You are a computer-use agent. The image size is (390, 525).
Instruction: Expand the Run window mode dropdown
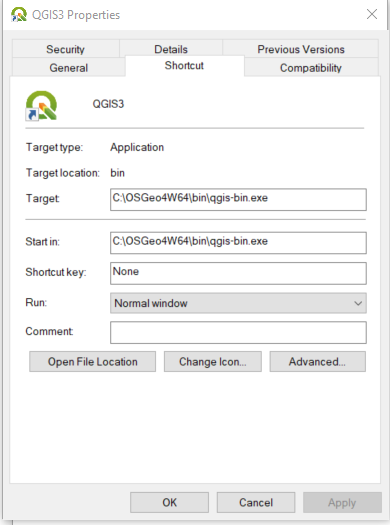238,303
